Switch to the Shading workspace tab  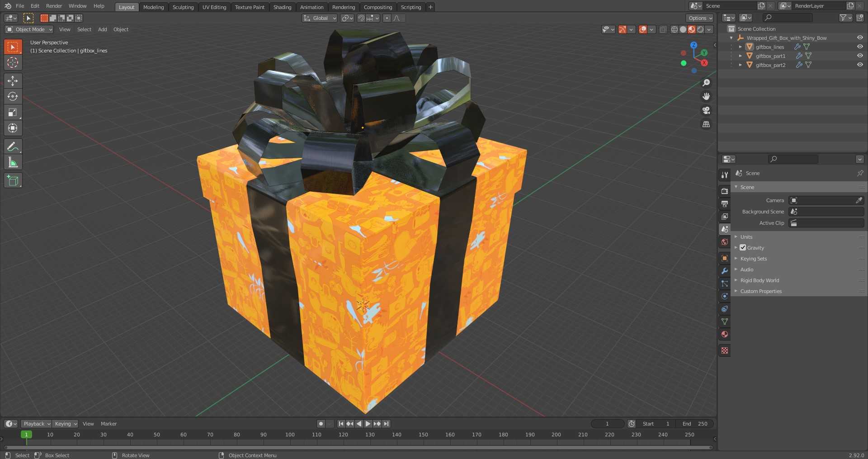[282, 7]
